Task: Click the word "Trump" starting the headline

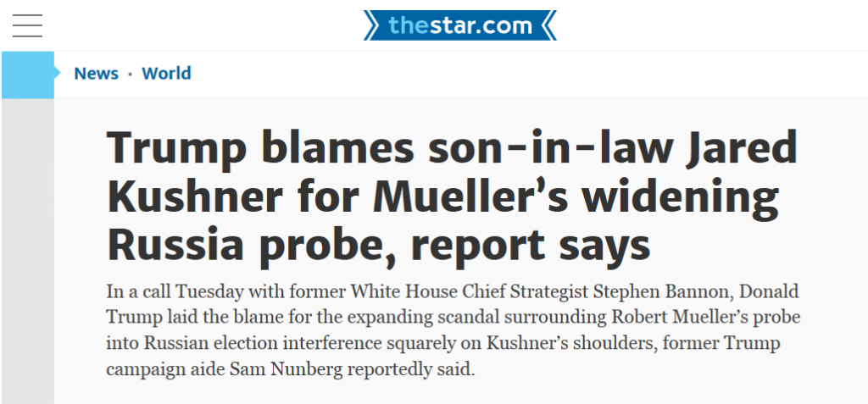Action: [177, 147]
